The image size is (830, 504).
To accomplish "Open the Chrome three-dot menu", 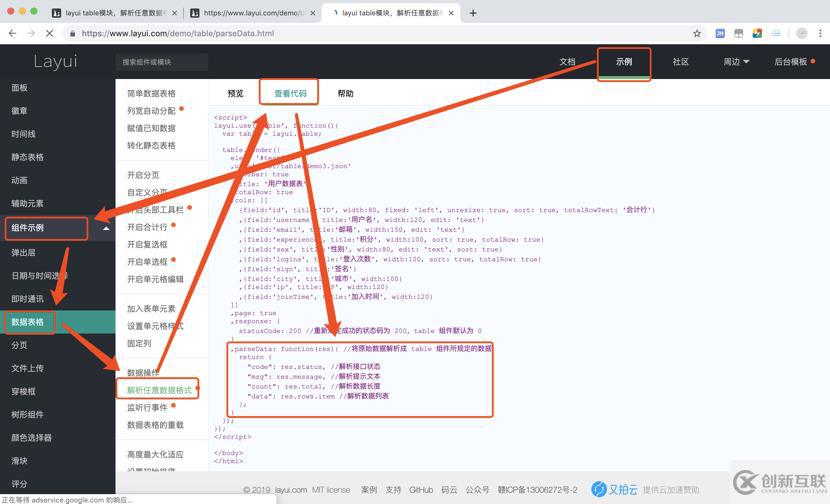I will 820,33.
